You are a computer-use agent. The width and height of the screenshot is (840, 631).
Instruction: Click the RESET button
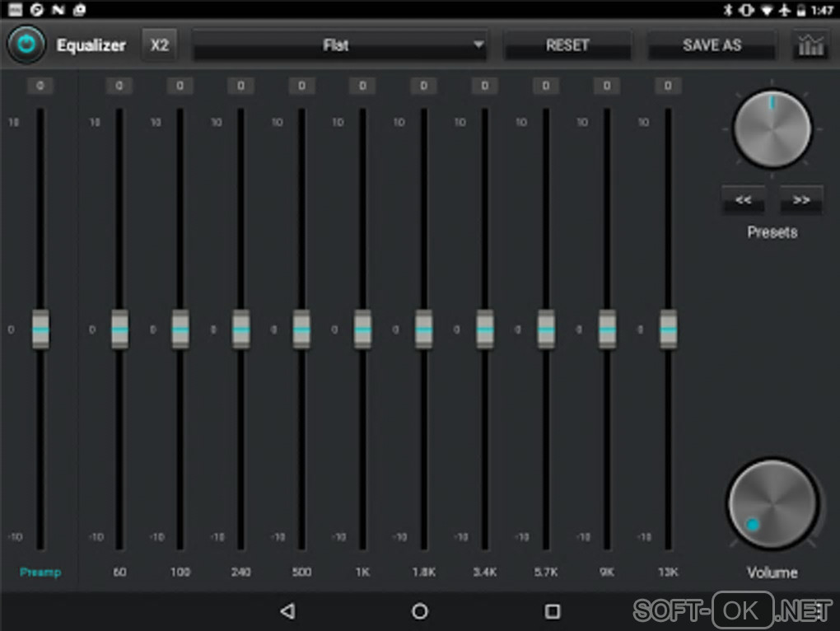tap(567, 45)
